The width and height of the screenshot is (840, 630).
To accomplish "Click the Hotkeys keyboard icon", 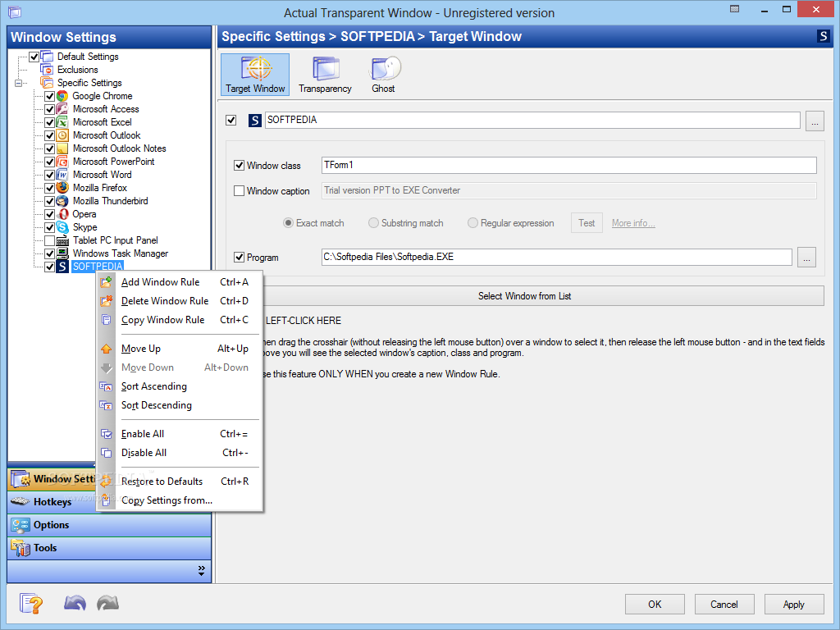I will click(21, 501).
